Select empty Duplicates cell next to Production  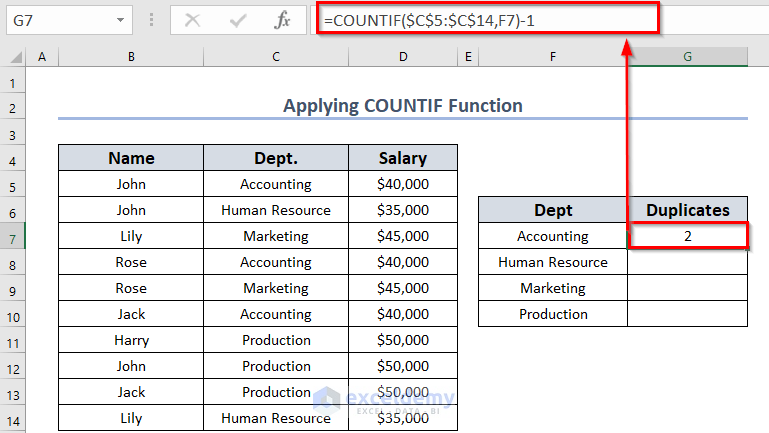pyautogui.click(x=688, y=314)
